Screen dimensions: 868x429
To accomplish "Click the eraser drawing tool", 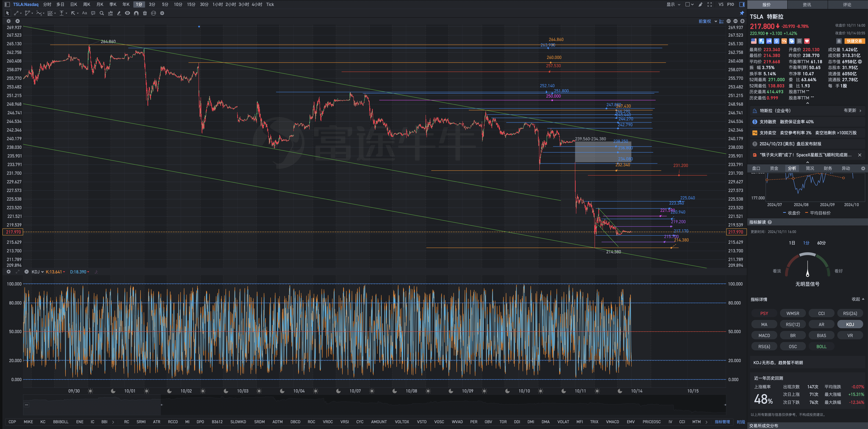I will [x=119, y=13].
